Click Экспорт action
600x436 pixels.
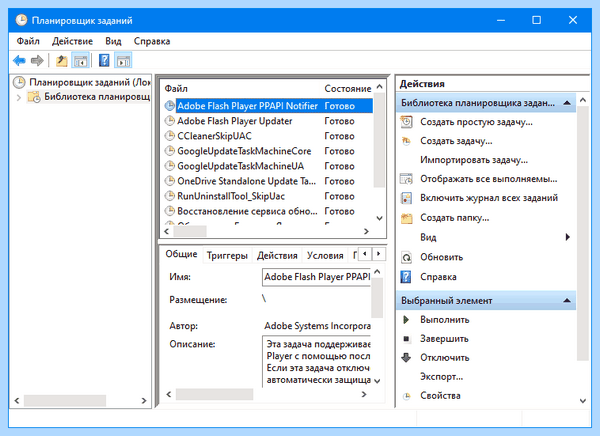[x=442, y=377]
